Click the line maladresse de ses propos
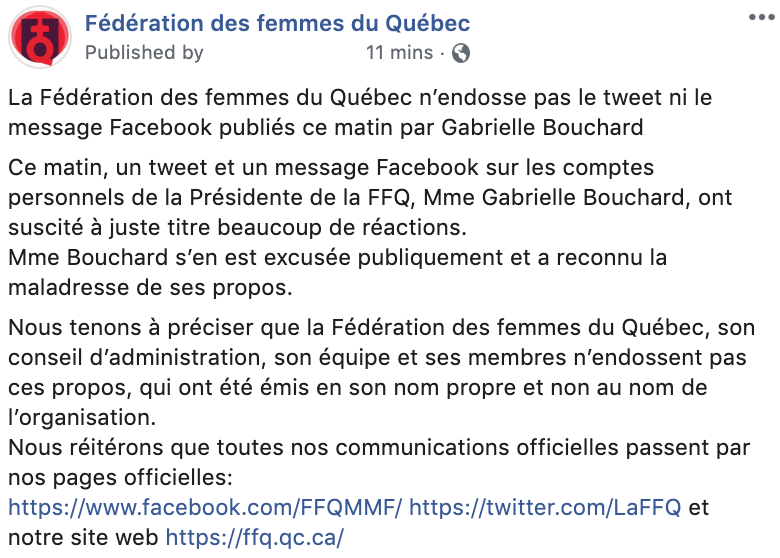Screen dimensions: 780x558 click(150, 287)
